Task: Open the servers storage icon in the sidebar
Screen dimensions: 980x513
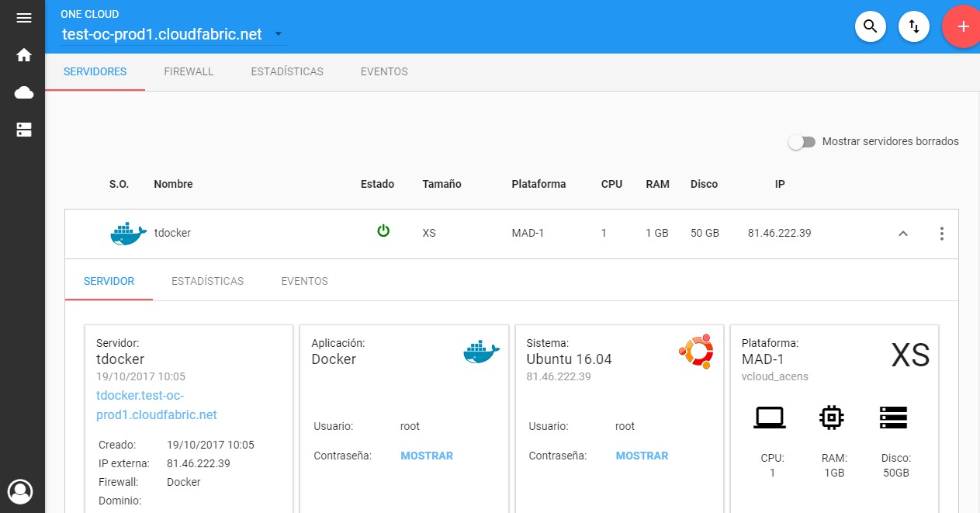Action: click(24, 130)
